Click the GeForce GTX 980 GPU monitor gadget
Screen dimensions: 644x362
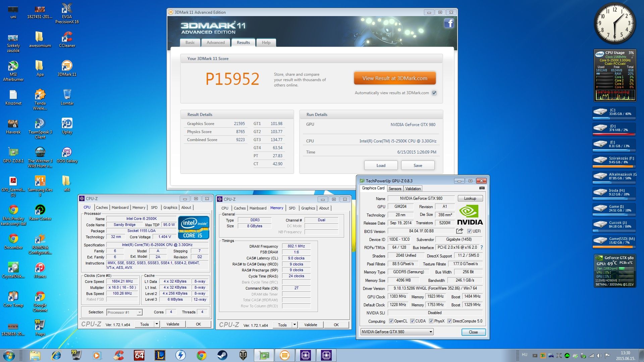click(614, 271)
